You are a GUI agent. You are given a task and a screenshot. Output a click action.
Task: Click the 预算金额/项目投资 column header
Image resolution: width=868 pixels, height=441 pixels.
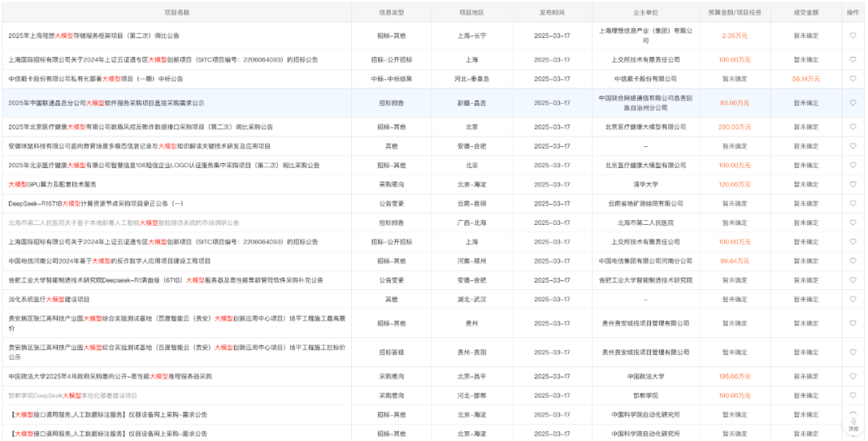(735, 12)
